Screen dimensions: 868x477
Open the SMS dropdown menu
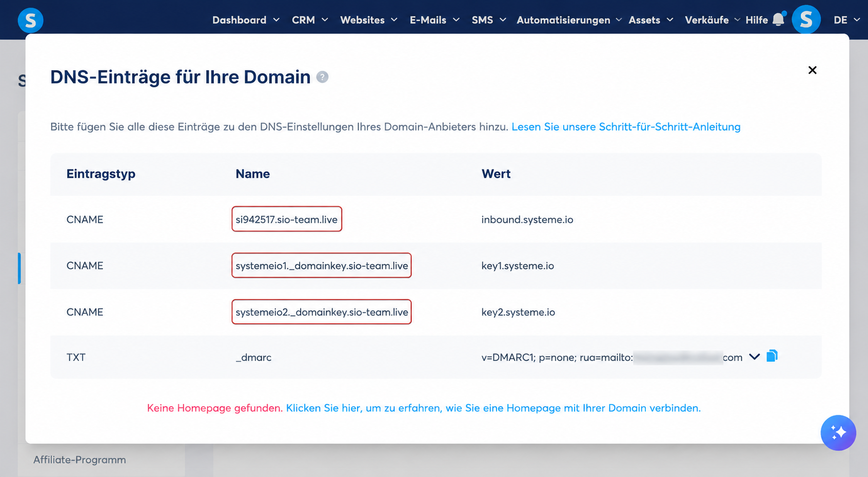[489, 20]
